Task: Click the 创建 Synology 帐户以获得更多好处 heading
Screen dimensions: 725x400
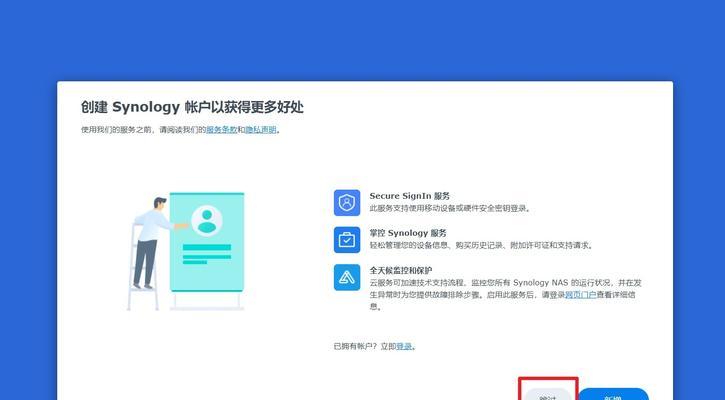Action: (192, 107)
